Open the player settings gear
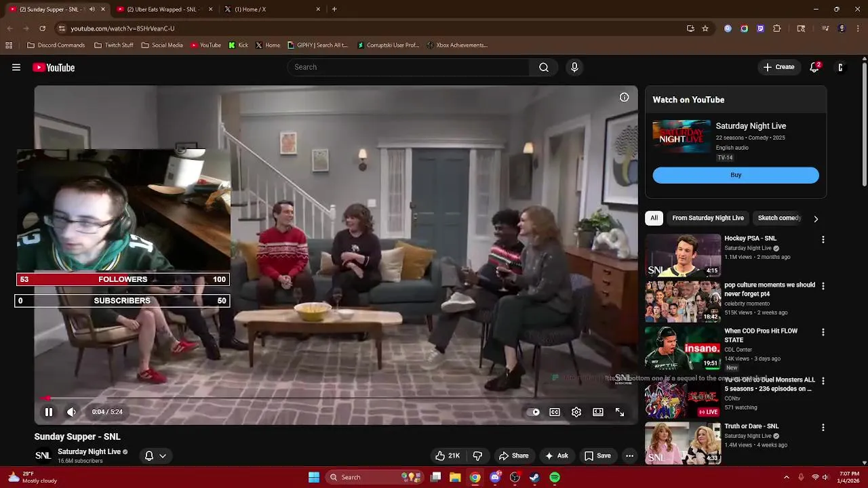 click(576, 412)
